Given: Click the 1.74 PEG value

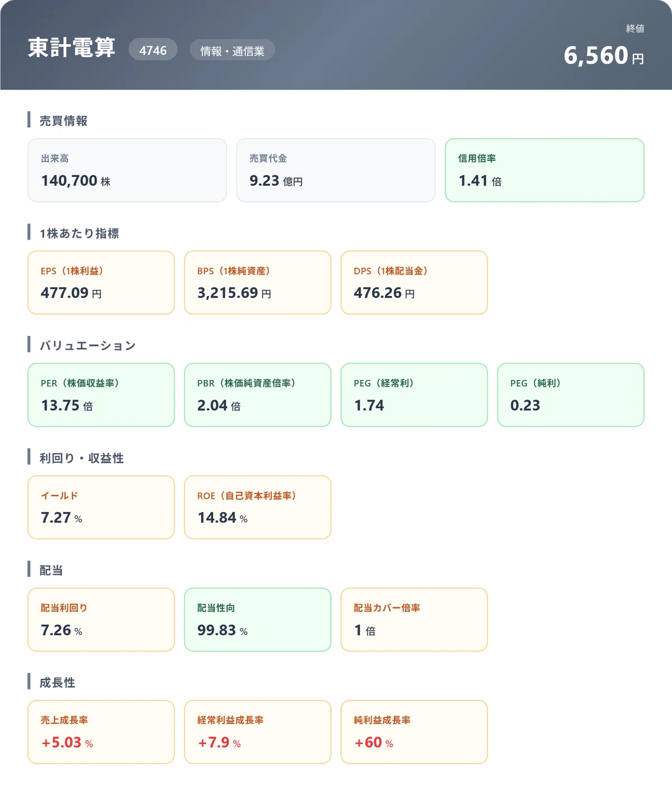Looking at the screenshot, I should (x=369, y=405).
